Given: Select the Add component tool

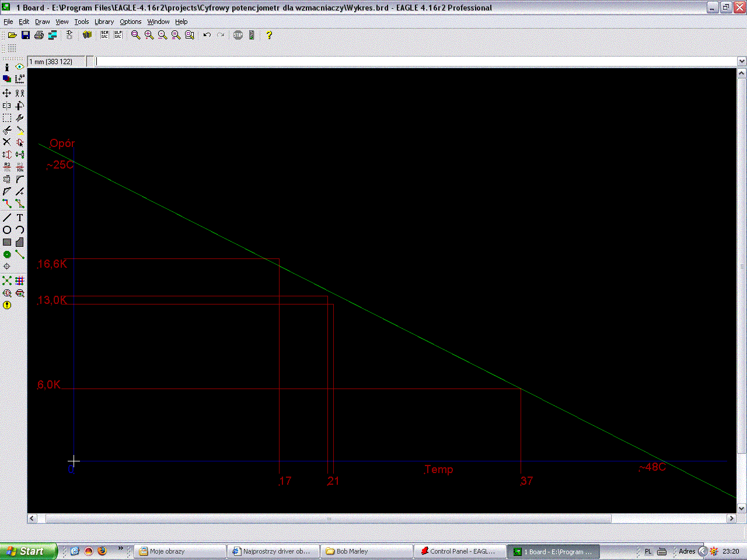Looking at the screenshot, I should click(20, 142).
